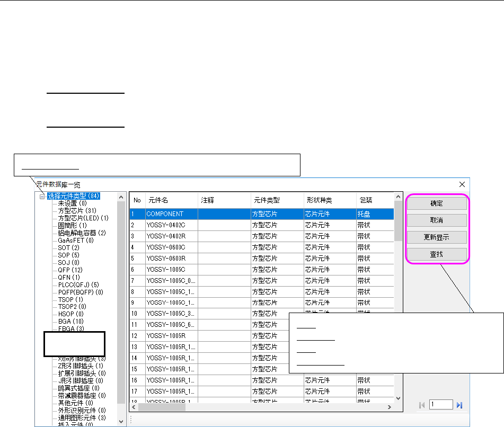
Task: Select the YOSSY-0402C row
Action: [x=262, y=225]
